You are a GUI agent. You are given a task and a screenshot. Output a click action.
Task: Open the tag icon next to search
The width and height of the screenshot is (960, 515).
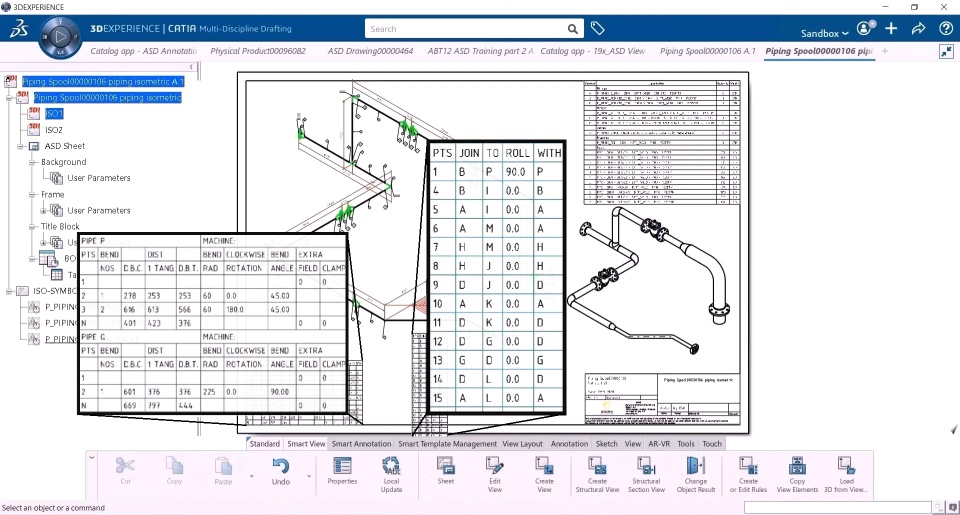click(x=598, y=28)
